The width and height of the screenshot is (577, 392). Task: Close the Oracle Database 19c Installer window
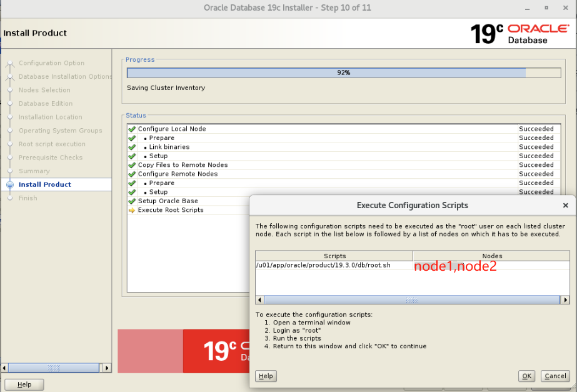coord(566,8)
